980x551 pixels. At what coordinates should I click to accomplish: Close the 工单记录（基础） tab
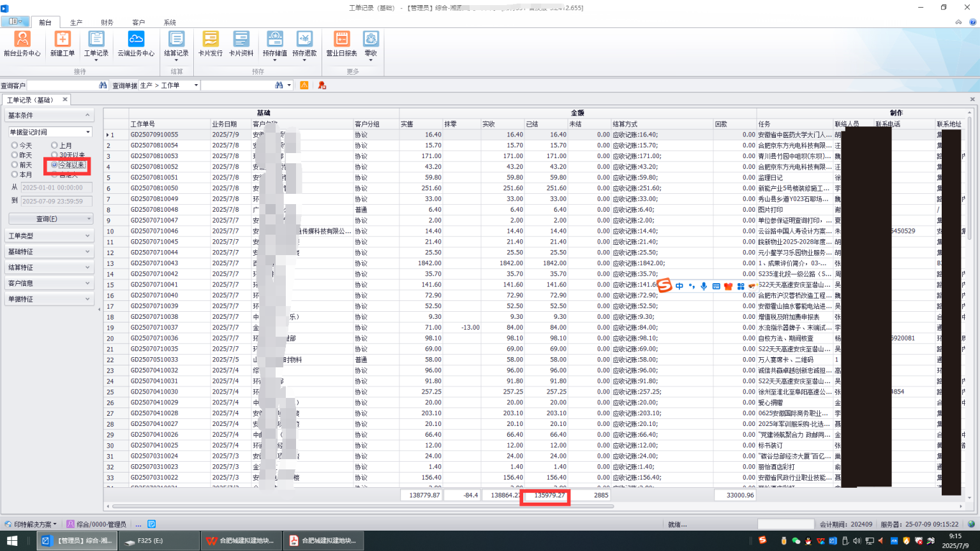tap(65, 99)
